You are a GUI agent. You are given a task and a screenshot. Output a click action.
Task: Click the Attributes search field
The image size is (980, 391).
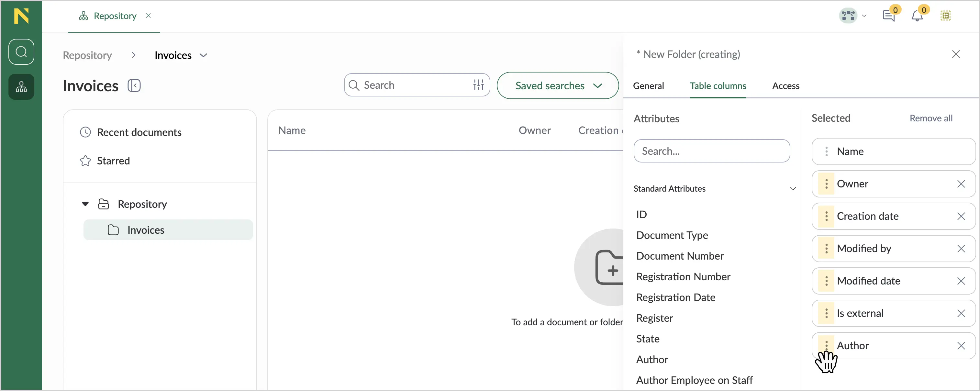pos(712,151)
